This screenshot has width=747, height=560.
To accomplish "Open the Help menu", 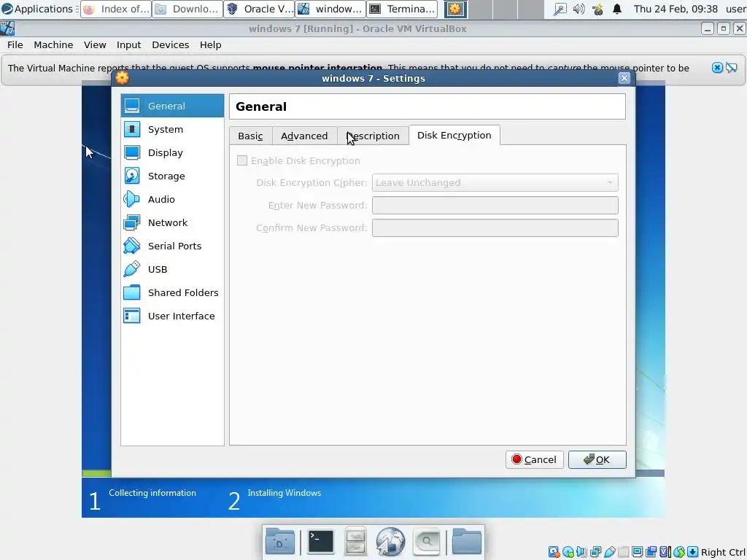I will click(211, 44).
